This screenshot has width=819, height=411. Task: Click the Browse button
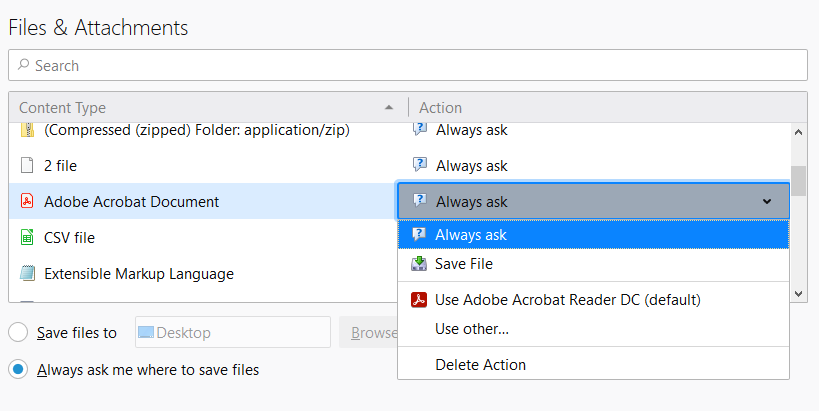369,332
